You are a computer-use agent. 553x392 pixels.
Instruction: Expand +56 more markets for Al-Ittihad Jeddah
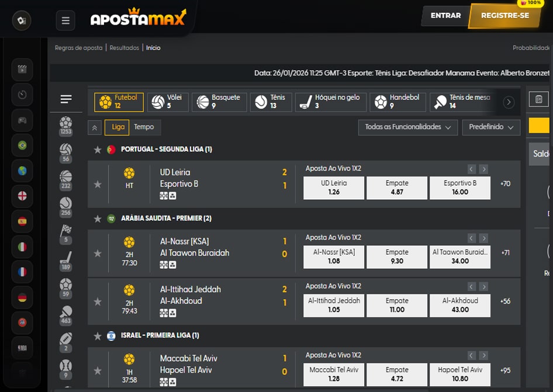[505, 301]
